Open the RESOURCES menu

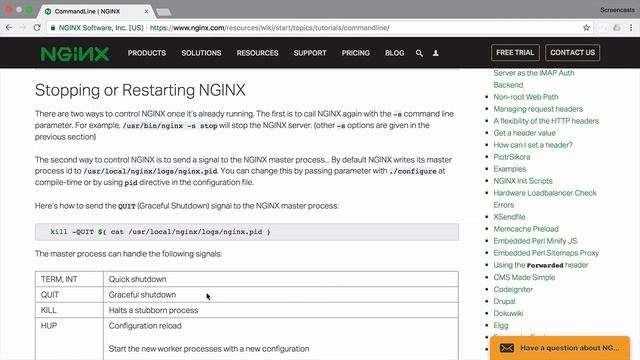tap(258, 53)
